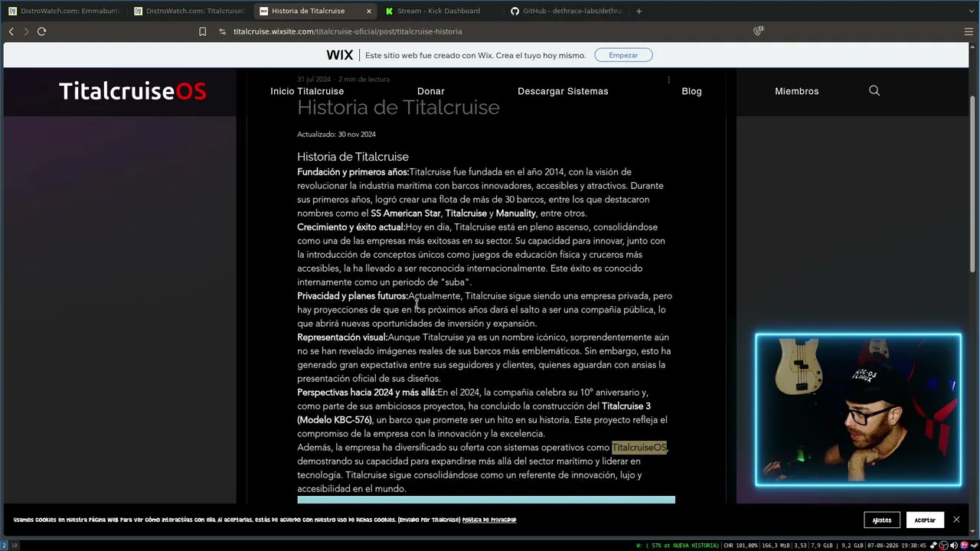
Task: Open the Donar page
Action: [431, 91]
